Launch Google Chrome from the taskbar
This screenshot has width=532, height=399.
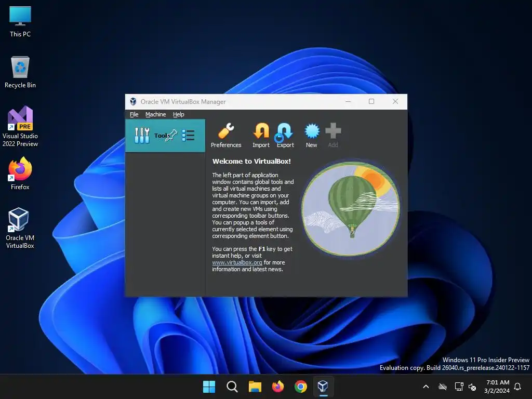pos(301,387)
